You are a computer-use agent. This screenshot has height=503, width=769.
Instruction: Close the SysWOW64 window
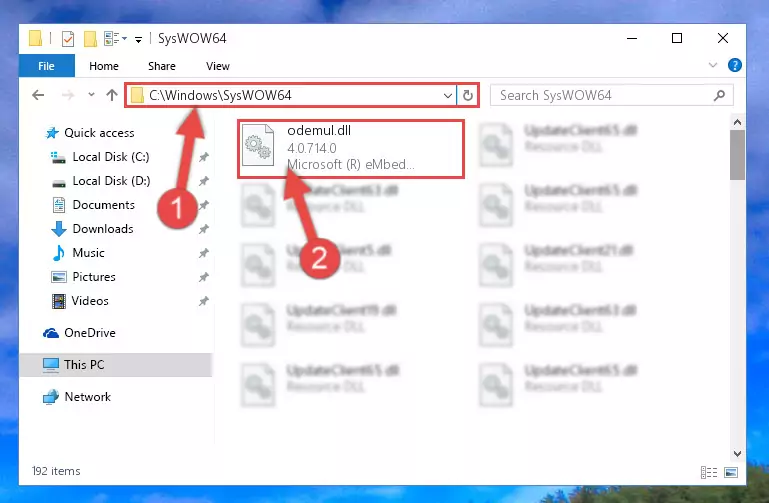722,38
